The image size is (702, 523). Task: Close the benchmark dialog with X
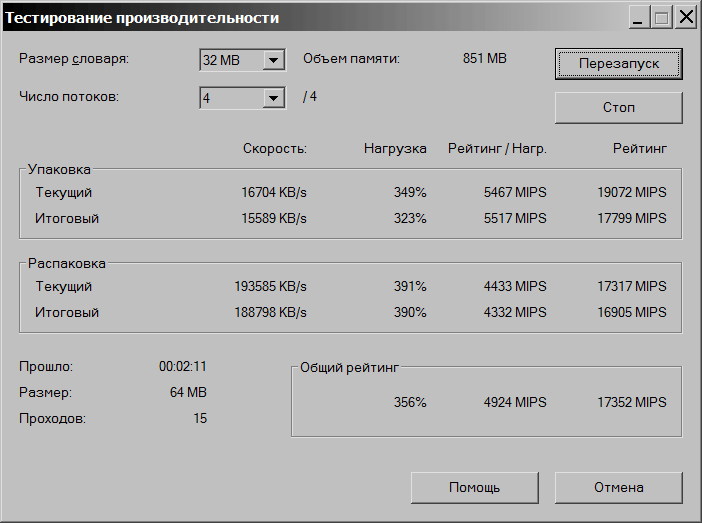click(686, 17)
